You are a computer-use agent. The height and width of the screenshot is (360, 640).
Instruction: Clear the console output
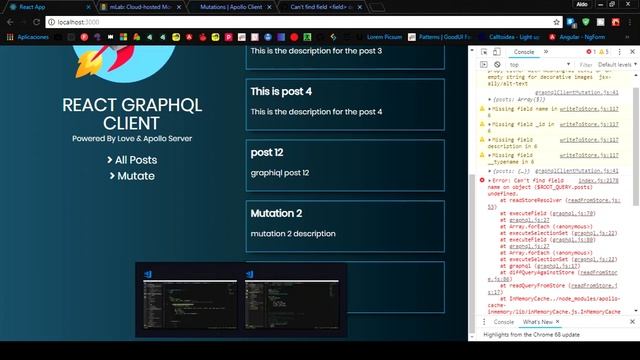(x=497, y=64)
